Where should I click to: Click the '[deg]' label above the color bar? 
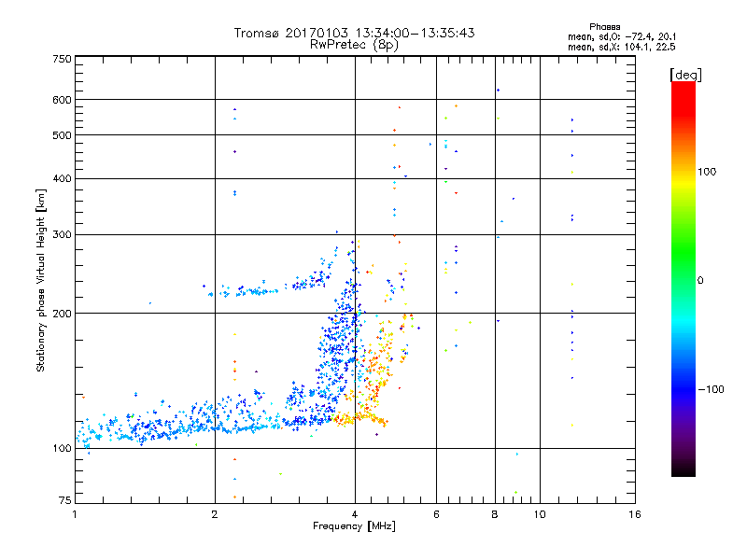pyautogui.click(x=685, y=75)
